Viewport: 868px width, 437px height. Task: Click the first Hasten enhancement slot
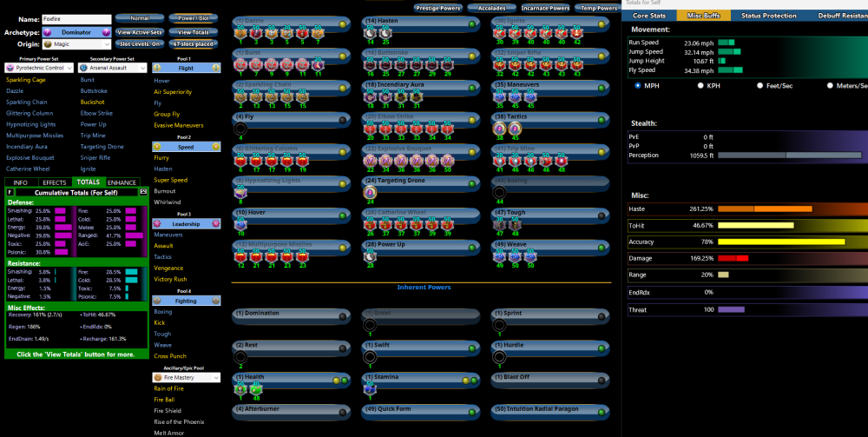[371, 32]
